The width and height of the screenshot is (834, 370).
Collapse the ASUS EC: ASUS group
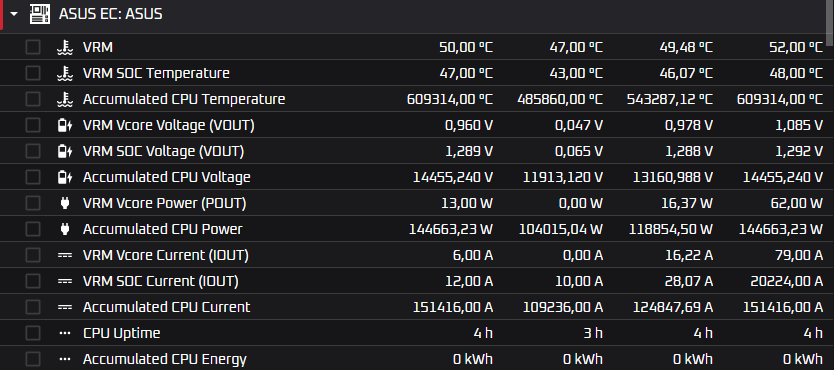(x=14, y=14)
